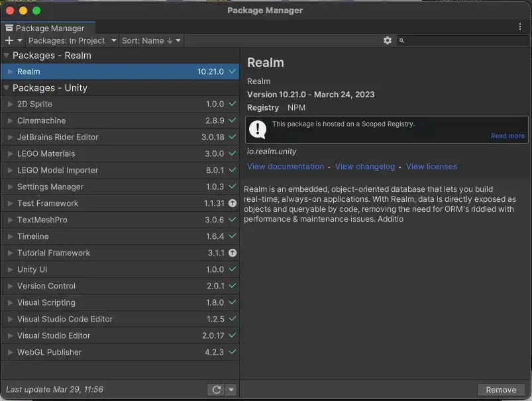
Task: Open the Sort: Name dropdown
Action: pos(150,40)
